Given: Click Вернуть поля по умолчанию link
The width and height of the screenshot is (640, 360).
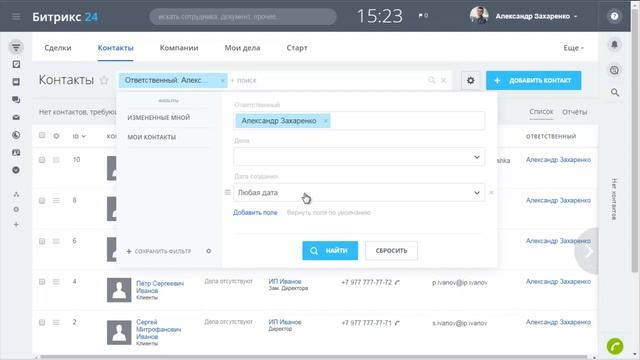Looking at the screenshot, I should [329, 213].
